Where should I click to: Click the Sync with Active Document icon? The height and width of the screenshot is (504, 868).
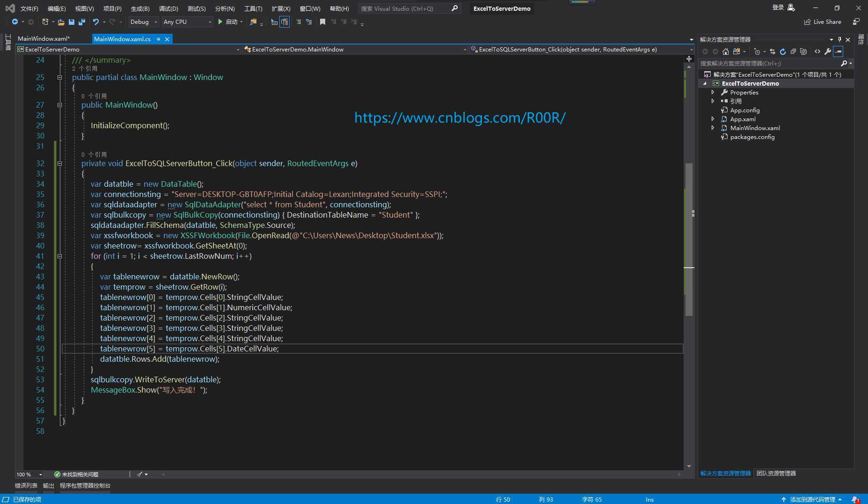pos(773,51)
